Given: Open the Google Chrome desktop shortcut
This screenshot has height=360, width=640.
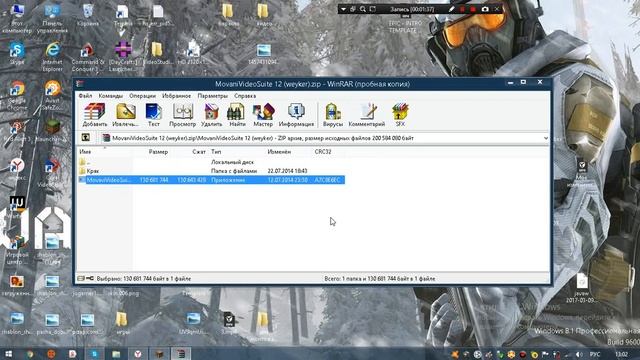Looking at the screenshot, I should point(17,95).
